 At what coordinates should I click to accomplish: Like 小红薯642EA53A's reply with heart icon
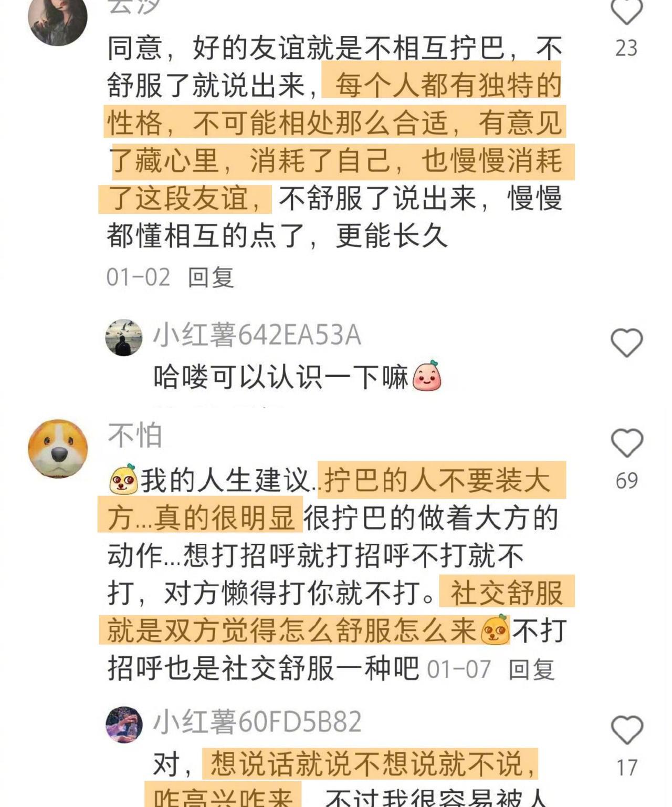pos(627,343)
